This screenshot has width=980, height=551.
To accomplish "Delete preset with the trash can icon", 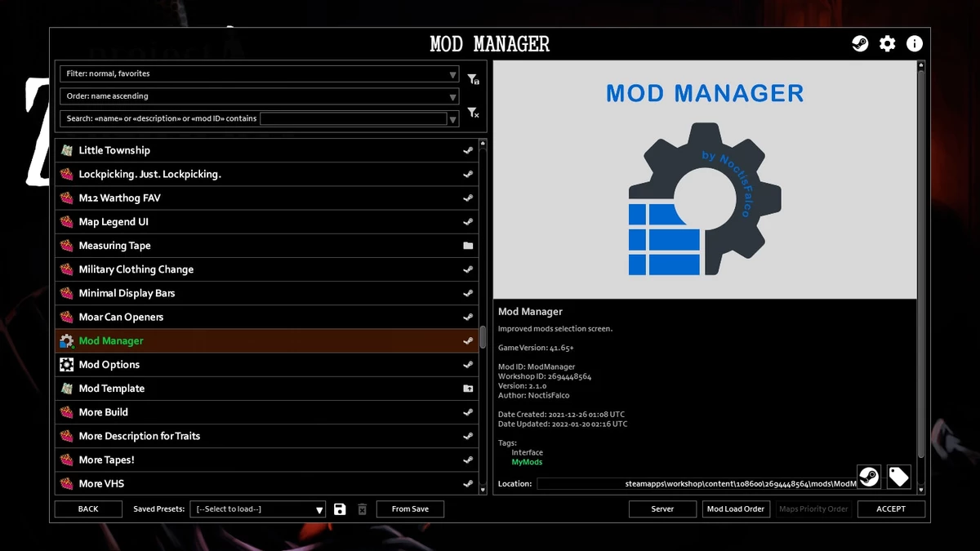I will point(363,509).
